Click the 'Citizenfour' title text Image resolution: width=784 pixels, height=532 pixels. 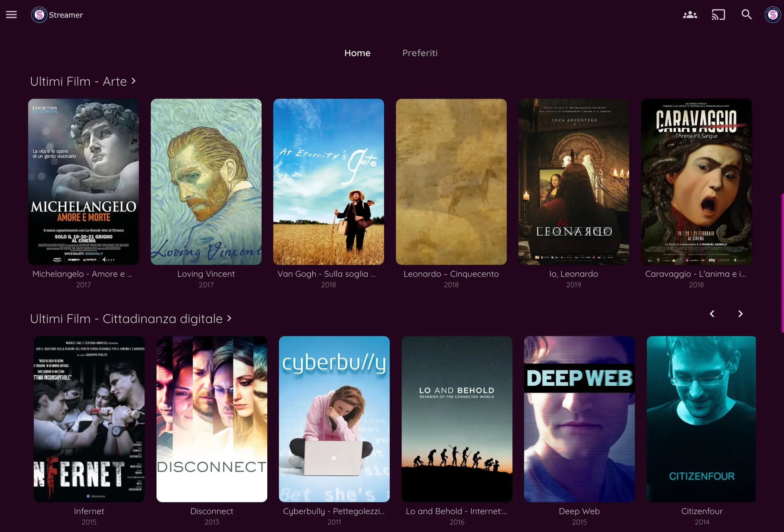click(x=702, y=511)
